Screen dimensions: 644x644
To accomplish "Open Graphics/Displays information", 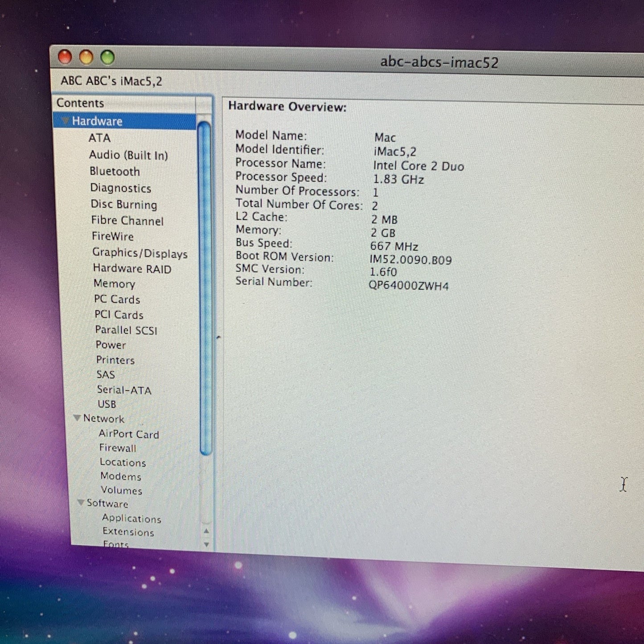I will point(140,253).
